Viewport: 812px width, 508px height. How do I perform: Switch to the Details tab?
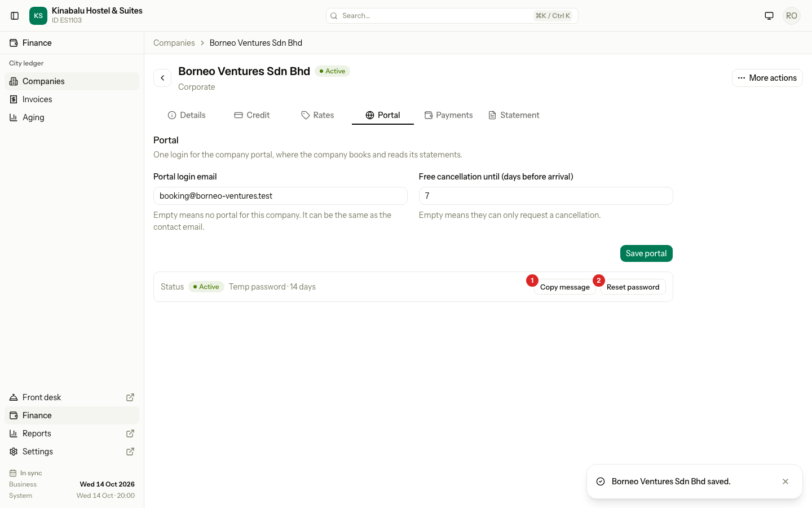pos(187,115)
